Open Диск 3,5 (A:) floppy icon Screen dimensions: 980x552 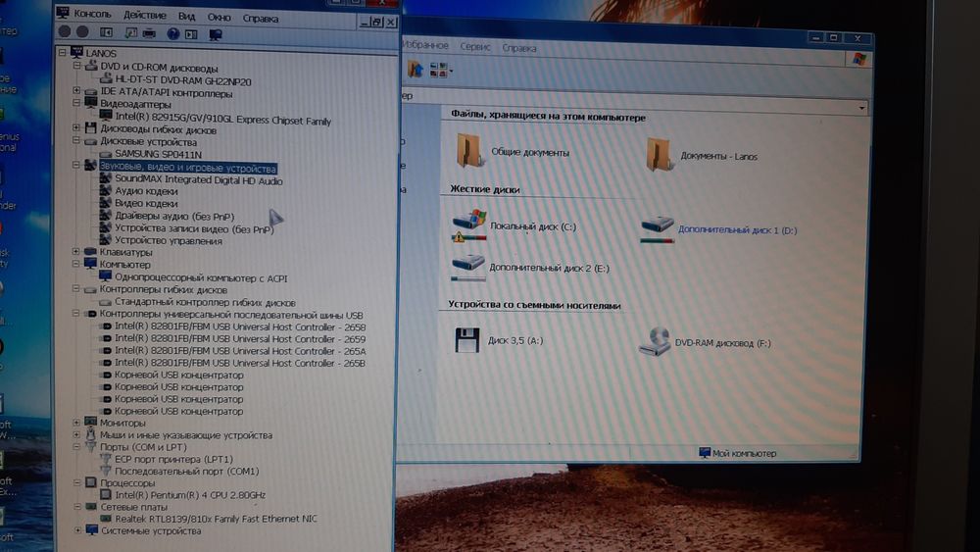[x=466, y=340]
